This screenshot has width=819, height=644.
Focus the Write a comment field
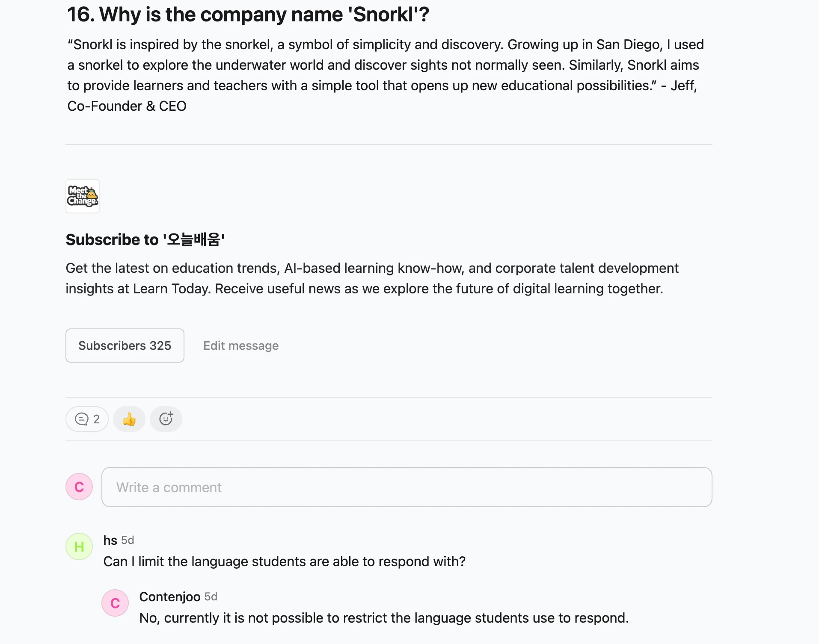pyautogui.click(x=407, y=487)
